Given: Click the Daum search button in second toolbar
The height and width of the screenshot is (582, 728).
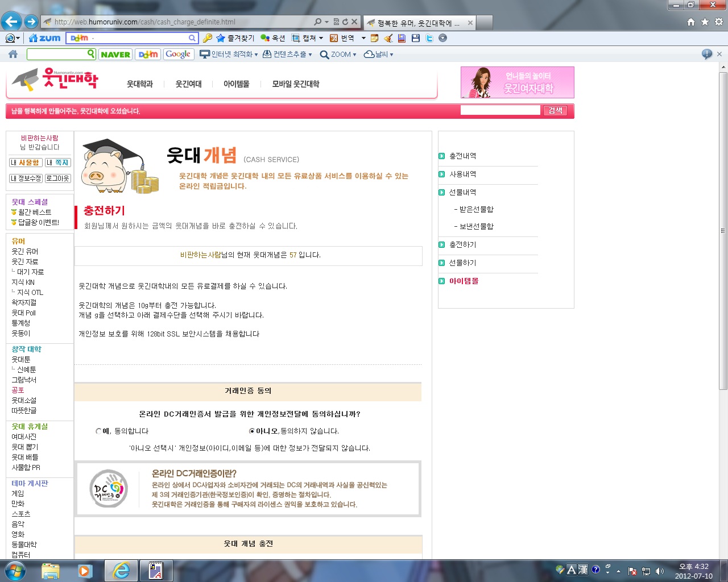Looking at the screenshot, I should pyautogui.click(x=148, y=54).
